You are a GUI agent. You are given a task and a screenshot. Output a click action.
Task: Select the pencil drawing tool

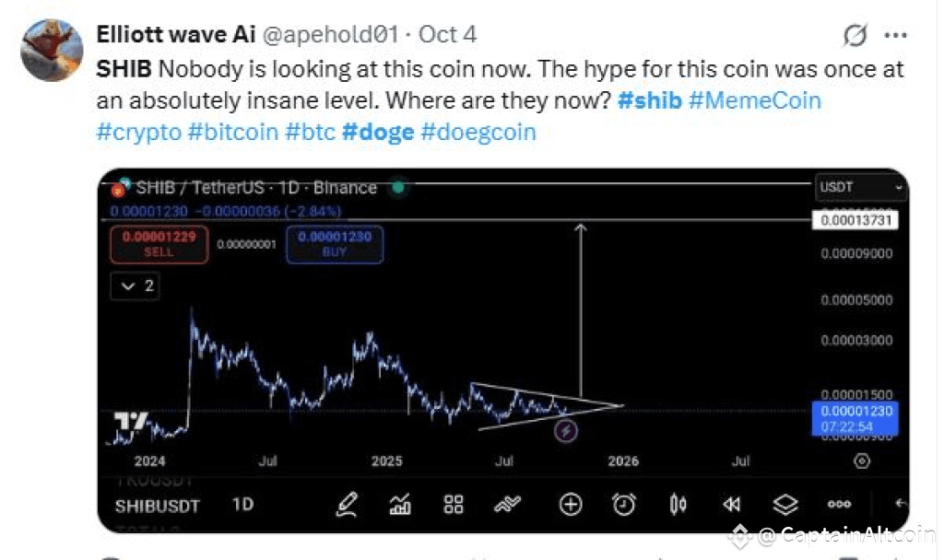[347, 505]
